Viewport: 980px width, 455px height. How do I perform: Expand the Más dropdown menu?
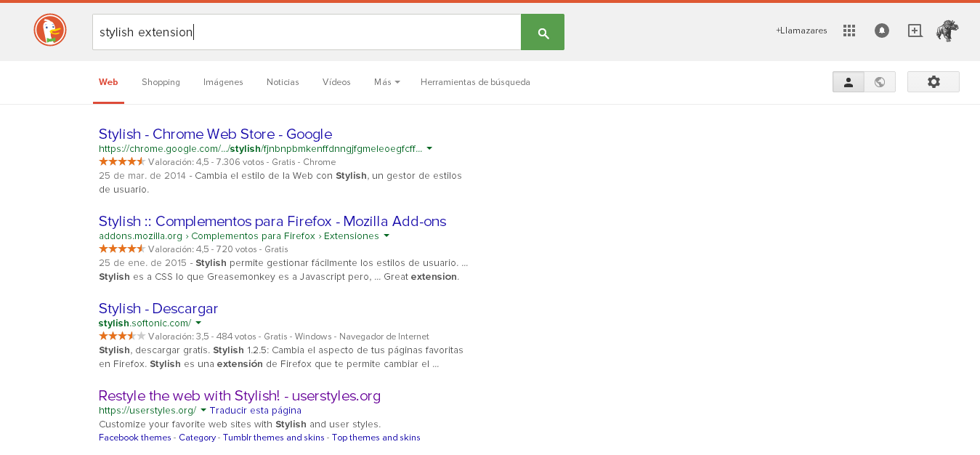pos(387,82)
